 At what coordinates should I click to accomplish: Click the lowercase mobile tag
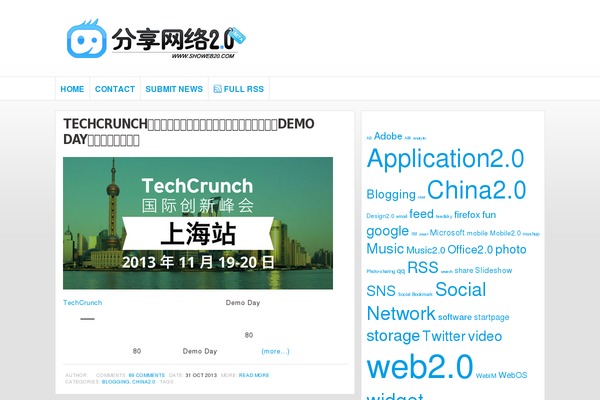pyautogui.click(x=477, y=233)
